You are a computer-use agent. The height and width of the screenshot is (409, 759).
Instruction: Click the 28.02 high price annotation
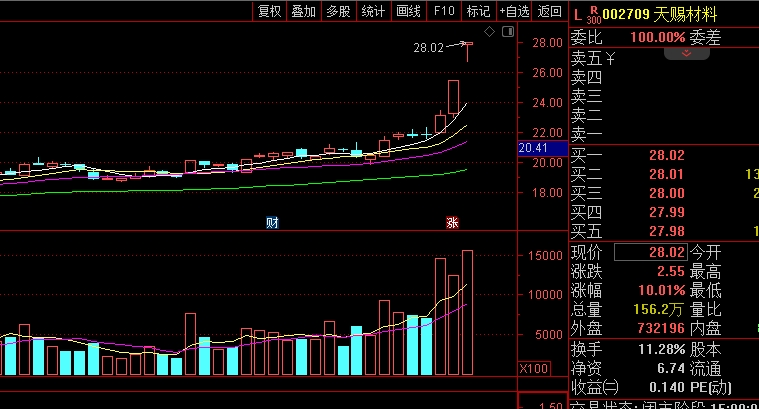click(428, 47)
